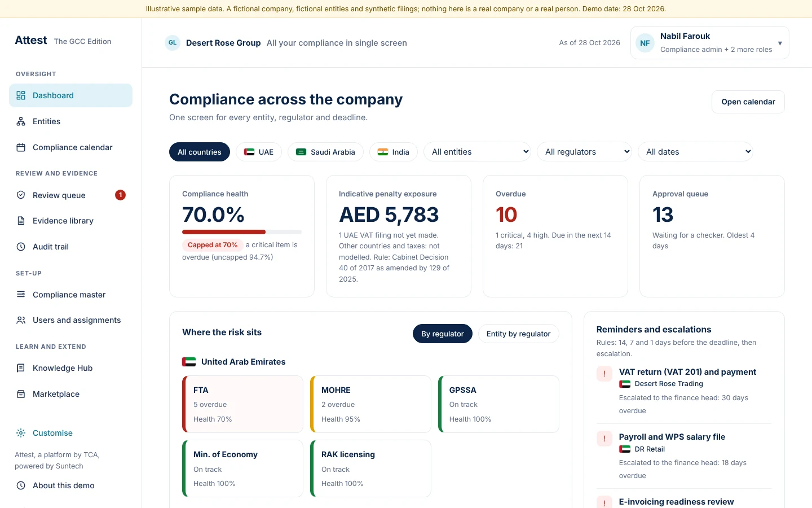Image resolution: width=812 pixels, height=508 pixels.
Task: Open the All dates dropdown
Action: [x=695, y=152]
